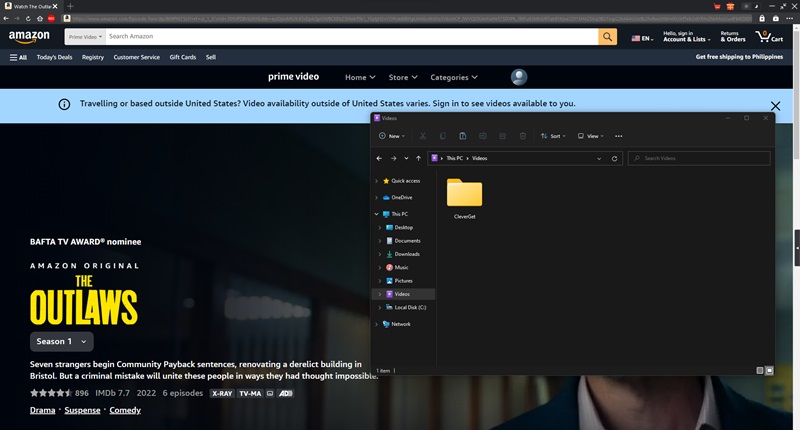Click the browser back arrow
This screenshot has width=800, height=430.
click(x=6, y=18)
